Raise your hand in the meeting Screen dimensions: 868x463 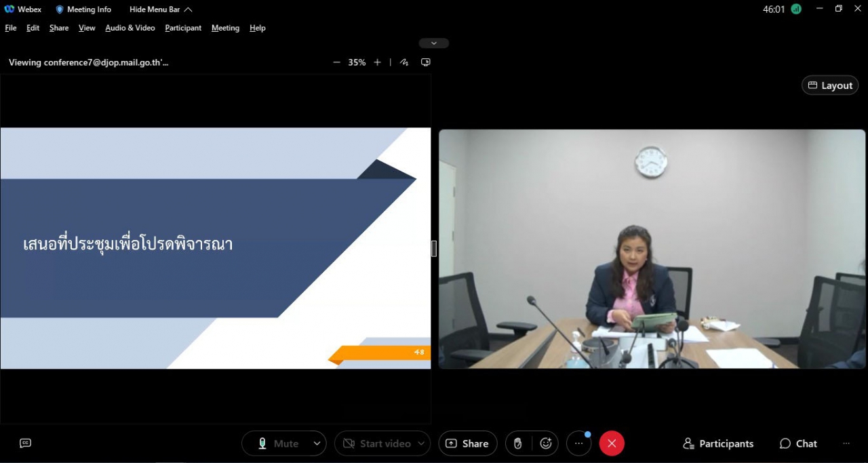point(518,443)
